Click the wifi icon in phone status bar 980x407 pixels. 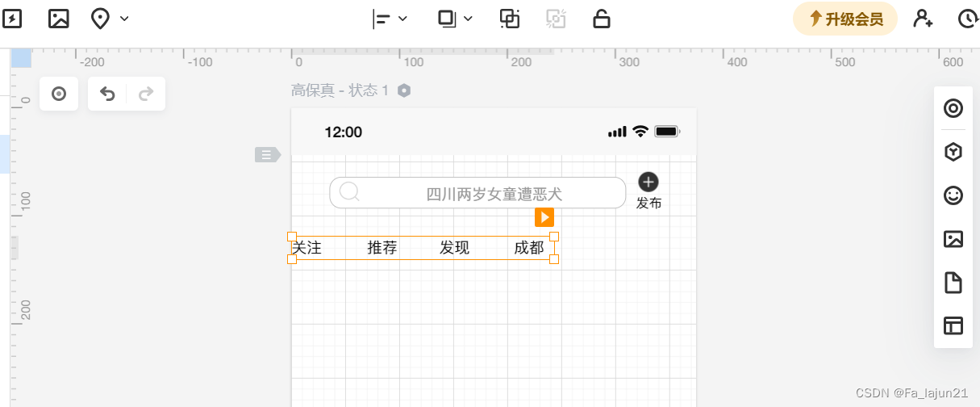[640, 131]
